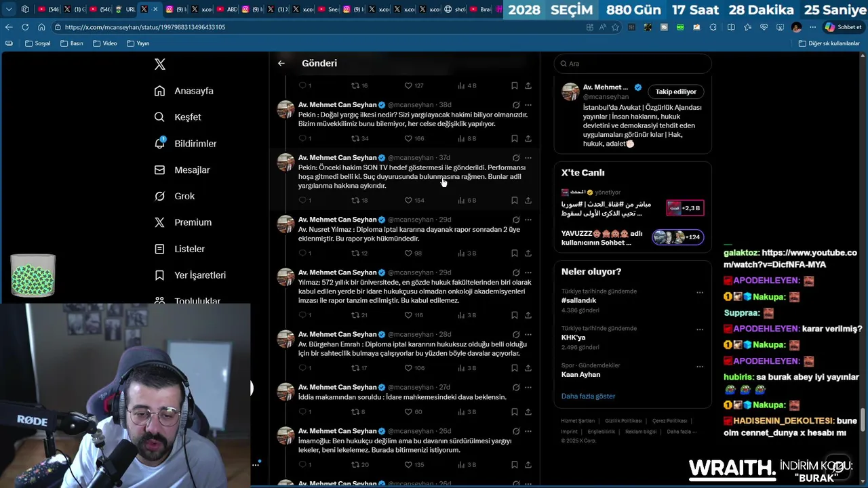
Task: Open more menu on 'Doğal yargıç' post
Action: point(528,105)
